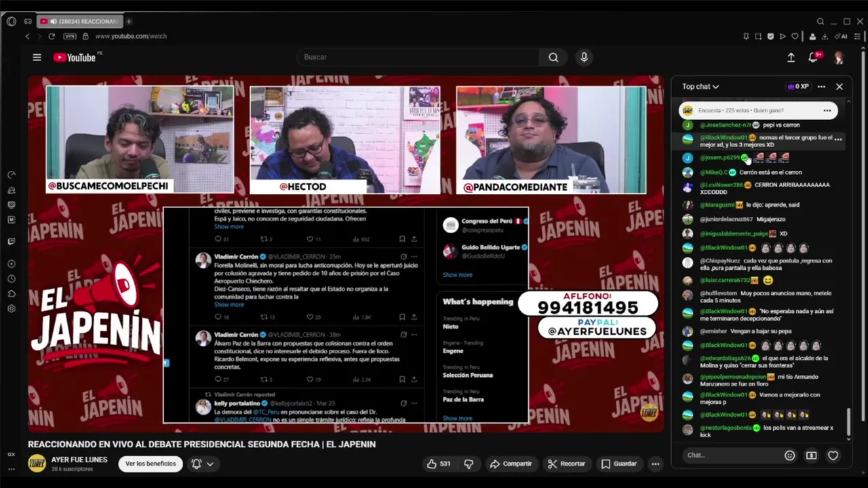Open Easy Setup menu icon
The image size is (868, 488).
click(x=859, y=37)
